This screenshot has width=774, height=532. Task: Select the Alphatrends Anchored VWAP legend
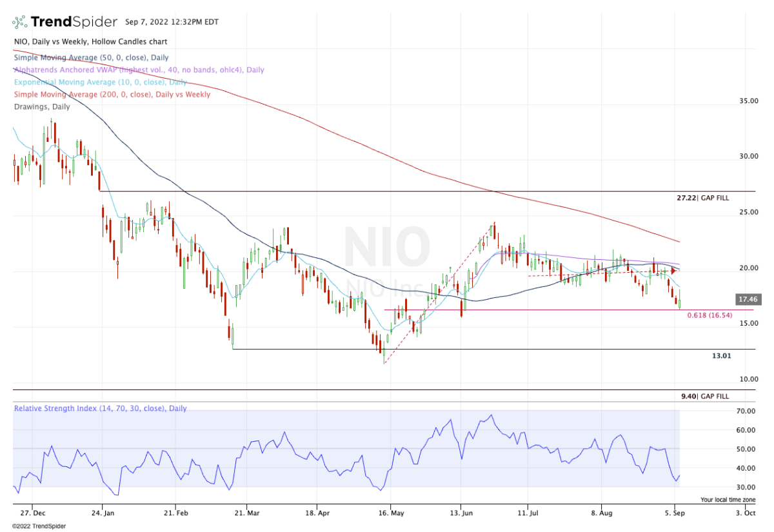(x=139, y=70)
